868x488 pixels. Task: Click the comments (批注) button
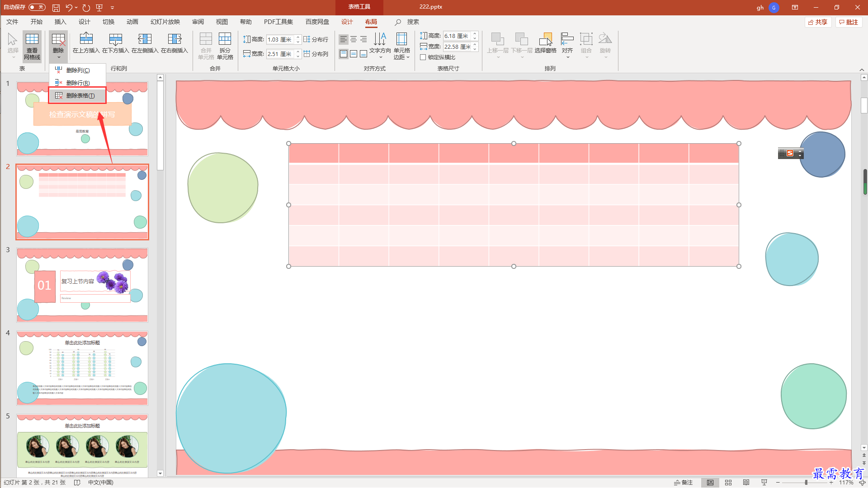click(849, 22)
